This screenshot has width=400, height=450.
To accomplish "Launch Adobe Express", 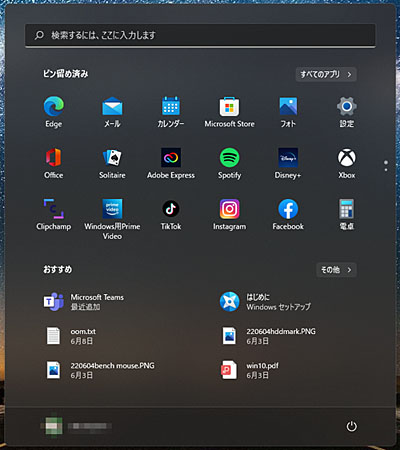I will [x=171, y=164].
